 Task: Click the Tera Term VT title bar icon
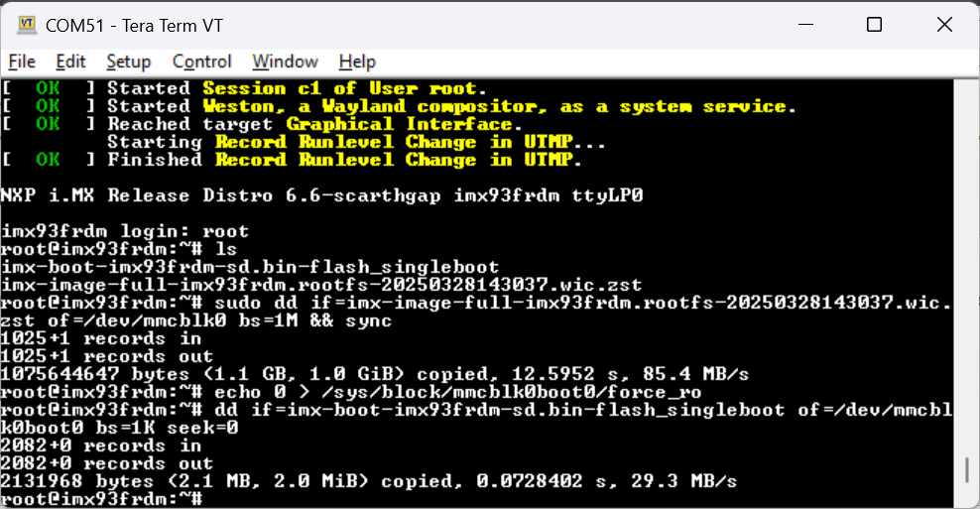(x=27, y=25)
